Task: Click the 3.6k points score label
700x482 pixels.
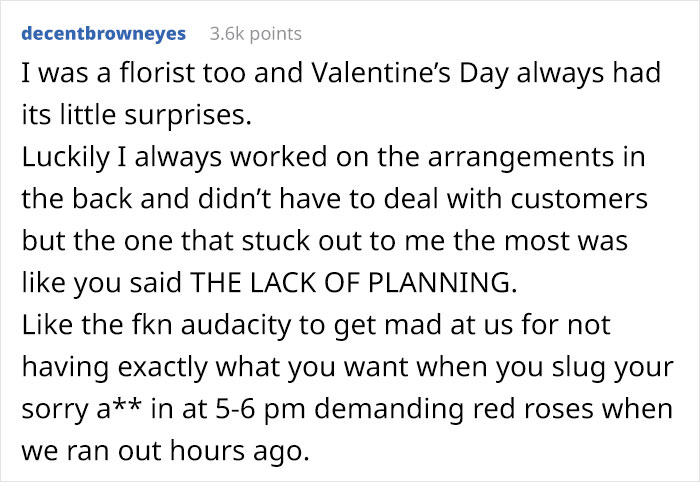Action: (x=255, y=34)
